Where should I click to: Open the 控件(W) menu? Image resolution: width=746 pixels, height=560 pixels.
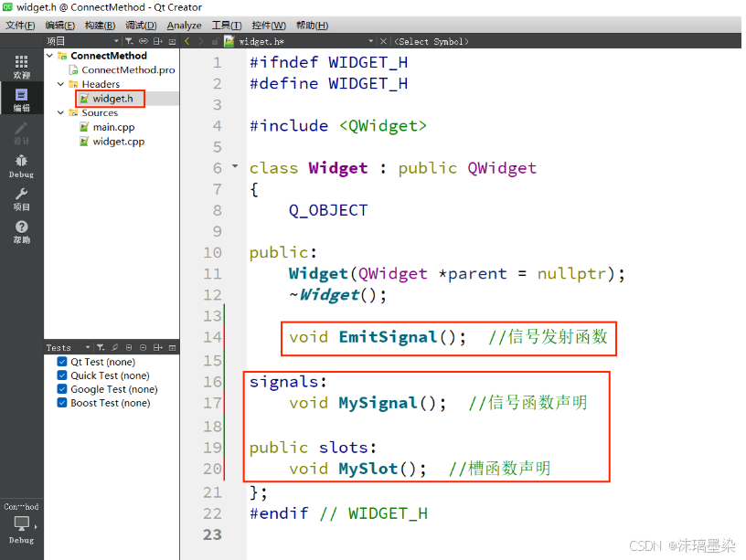pos(269,26)
